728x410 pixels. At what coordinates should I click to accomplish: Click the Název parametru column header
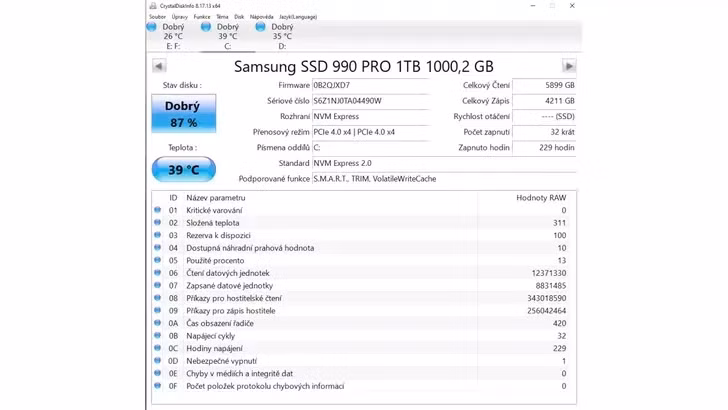click(x=216, y=198)
